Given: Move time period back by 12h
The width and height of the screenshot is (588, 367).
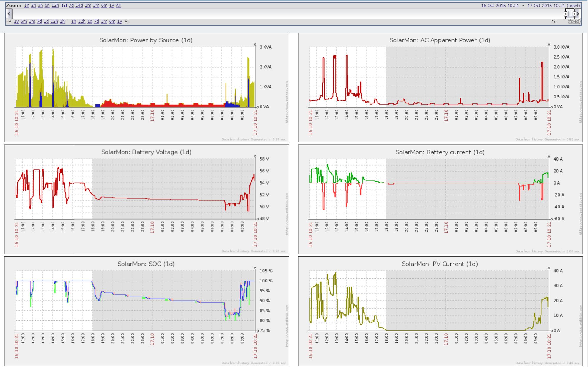Looking at the screenshot, I should tap(54, 21).
